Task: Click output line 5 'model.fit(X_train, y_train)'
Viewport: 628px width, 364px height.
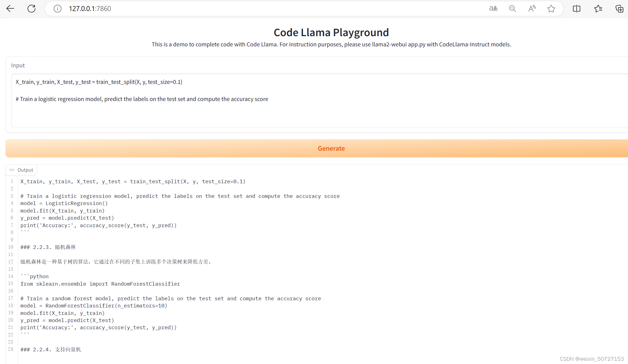Action: pos(62,211)
